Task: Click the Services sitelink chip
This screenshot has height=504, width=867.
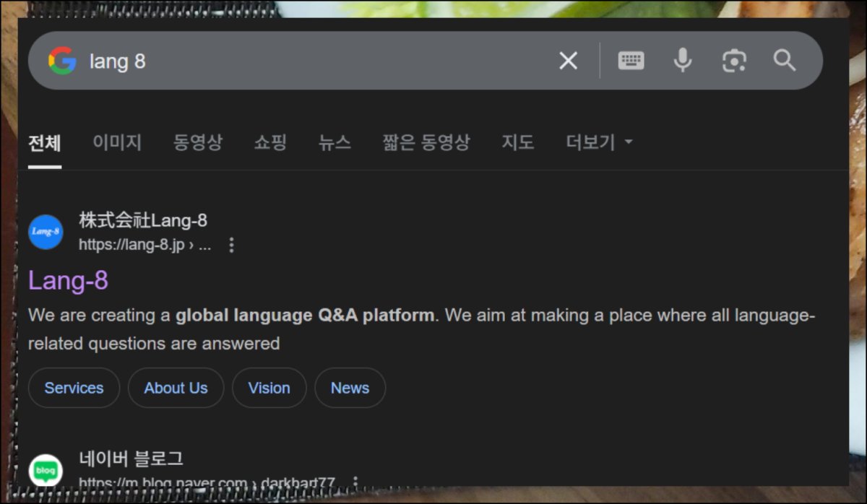Action: click(74, 388)
